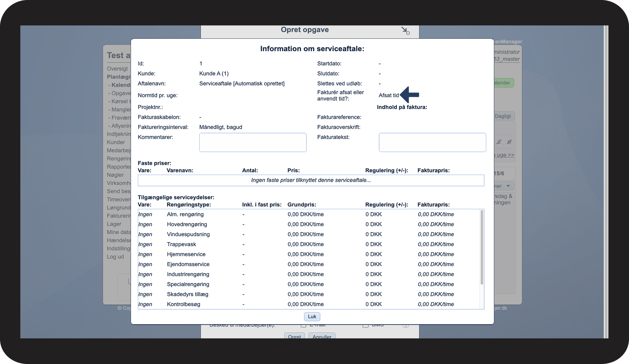
Task: Open the '53_master' account link
Action: click(507, 59)
